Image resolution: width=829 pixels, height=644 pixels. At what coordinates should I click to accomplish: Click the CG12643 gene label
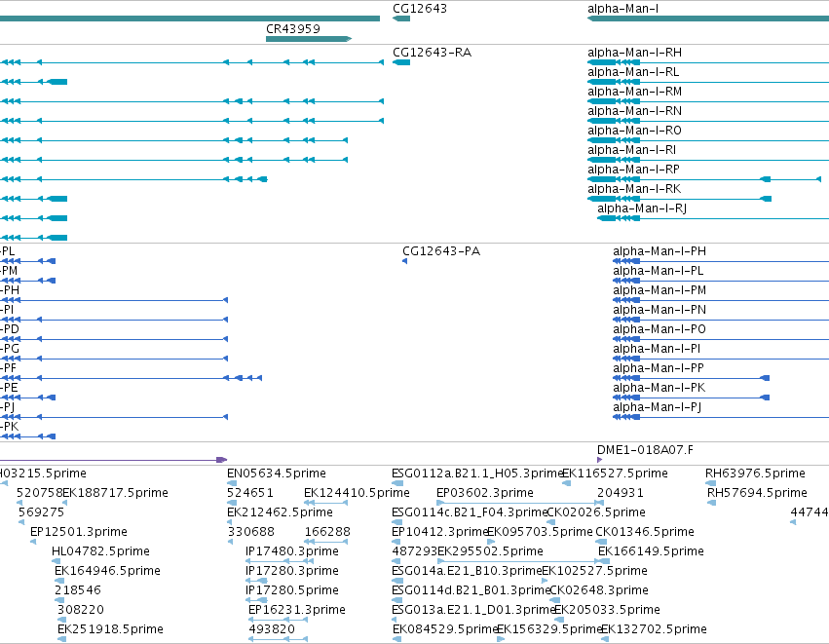coord(419,9)
